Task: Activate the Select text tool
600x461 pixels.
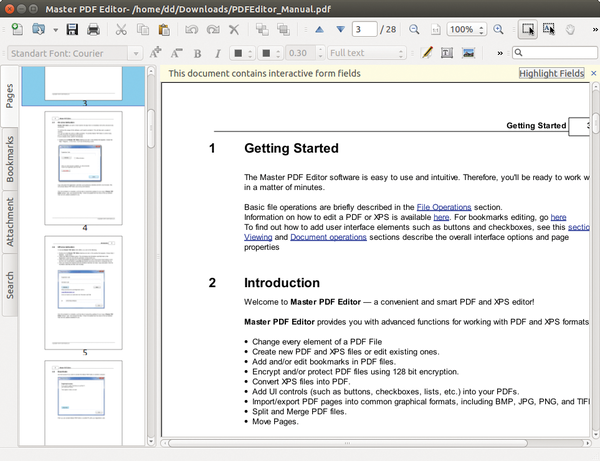Action: pos(549,29)
